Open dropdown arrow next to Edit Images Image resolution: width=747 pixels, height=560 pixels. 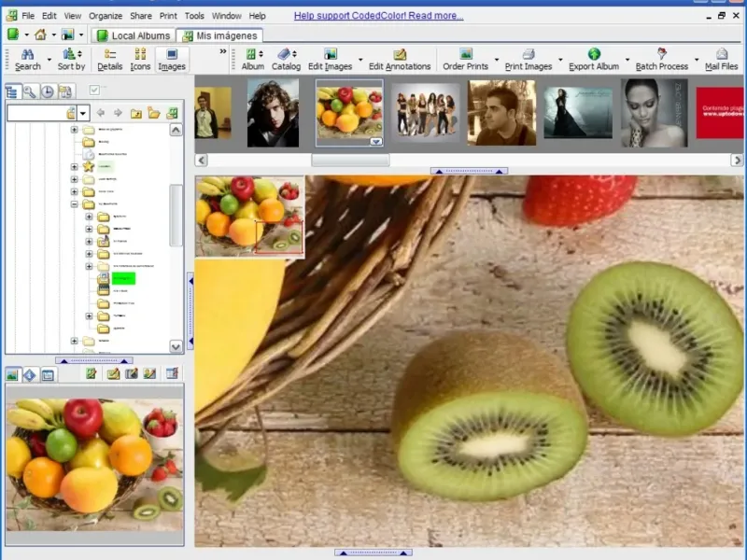click(360, 60)
